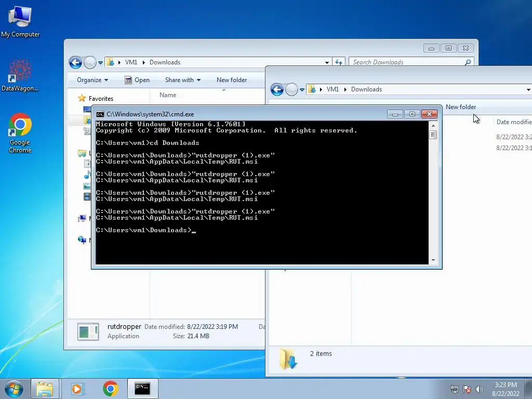Open Google Chrome desktop shortcut
The height and width of the screenshot is (399, 532).
(20, 132)
